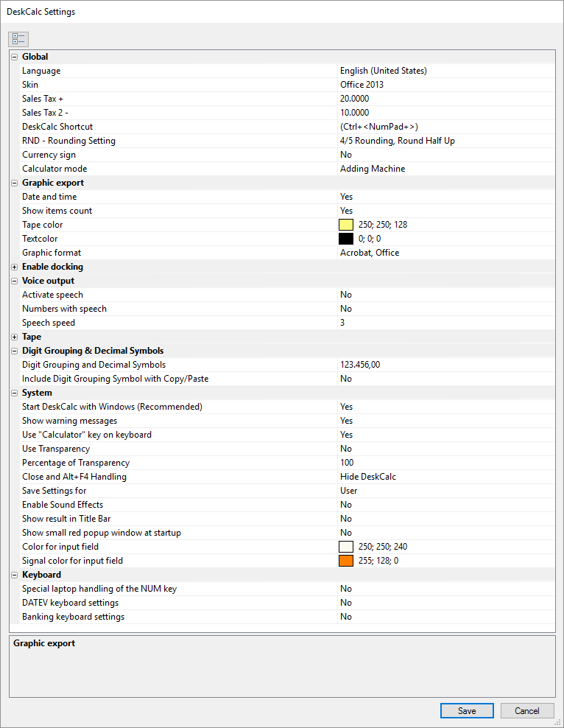Collapse the Keyboard section
This screenshot has width=564, height=728.
14,575
